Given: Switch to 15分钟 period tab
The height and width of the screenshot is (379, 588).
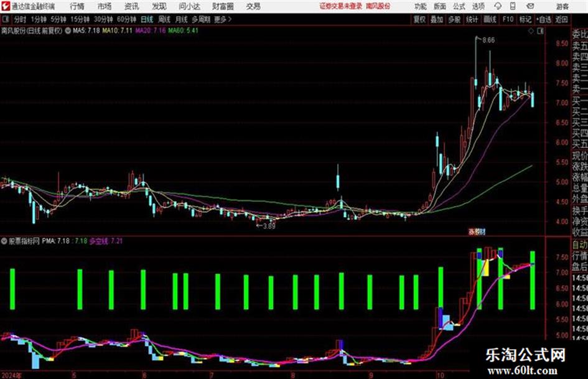Looking at the screenshot, I should coord(80,19).
